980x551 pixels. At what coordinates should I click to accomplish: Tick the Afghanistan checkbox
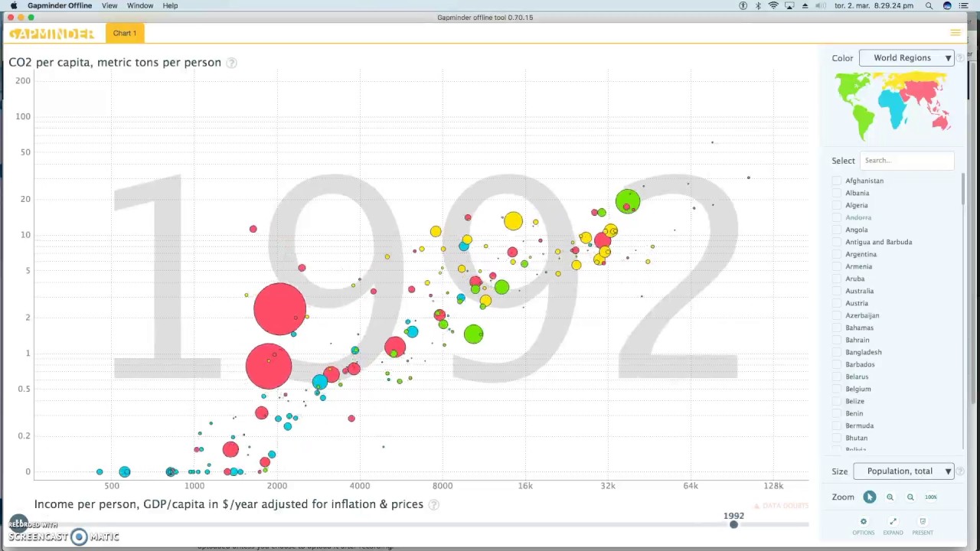tap(837, 181)
